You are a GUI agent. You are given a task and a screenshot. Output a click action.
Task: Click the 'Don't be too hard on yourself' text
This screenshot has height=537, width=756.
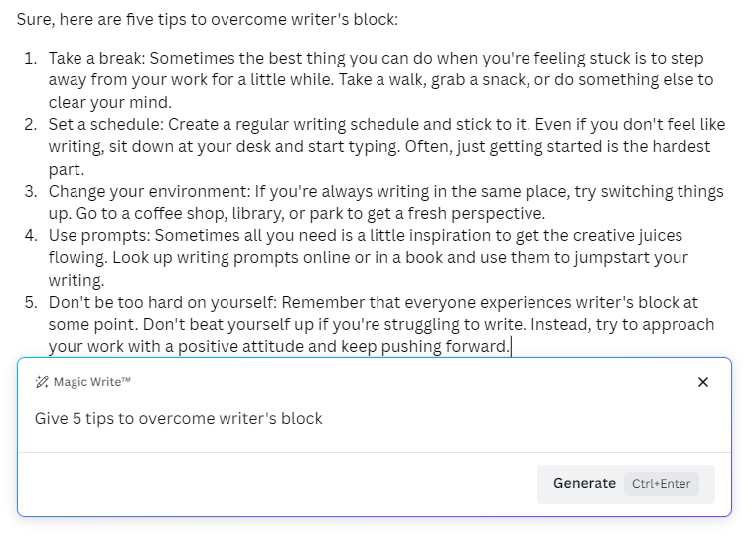click(163, 302)
